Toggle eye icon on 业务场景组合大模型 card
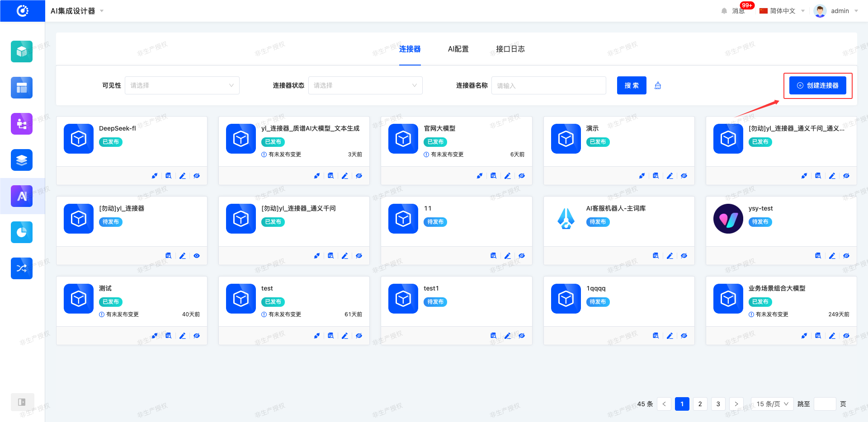The width and height of the screenshot is (868, 422). (x=846, y=336)
